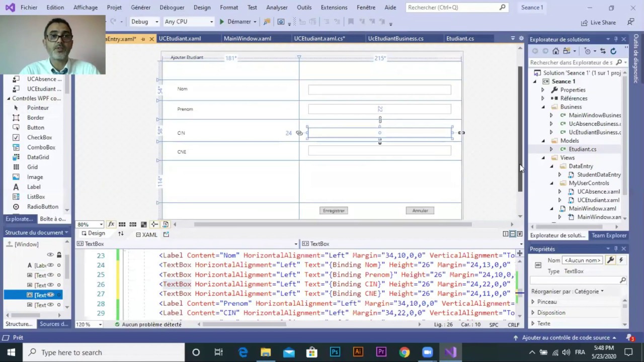Click the Visual Studio search box

pyautogui.click(x=456, y=8)
